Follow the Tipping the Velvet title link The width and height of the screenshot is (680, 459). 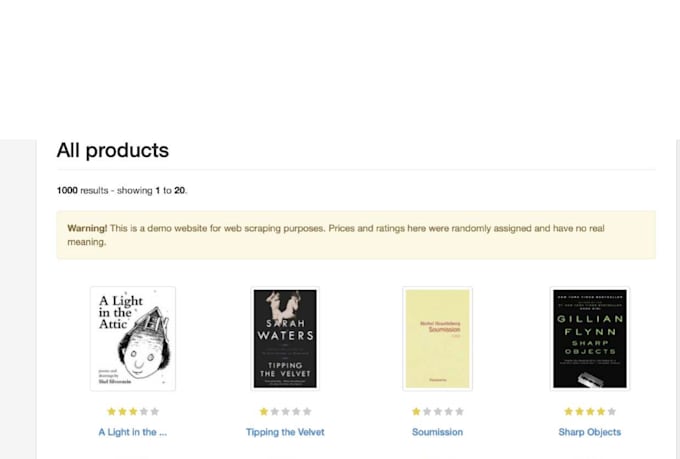point(285,432)
